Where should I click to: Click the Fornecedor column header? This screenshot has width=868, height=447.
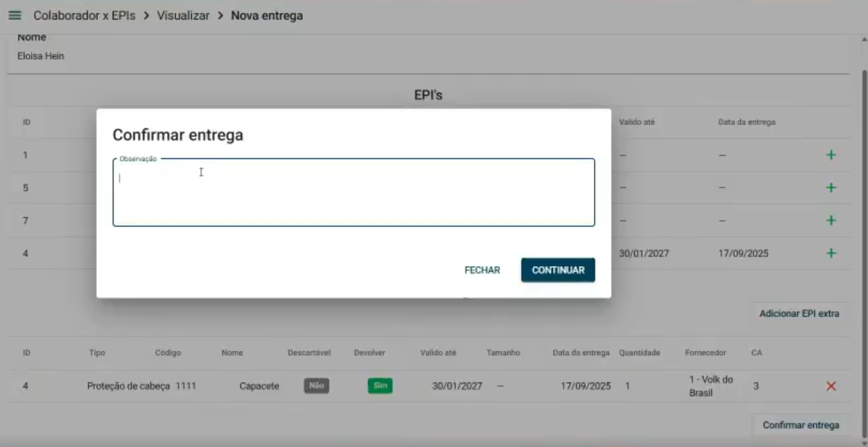(x=706, y=353)
